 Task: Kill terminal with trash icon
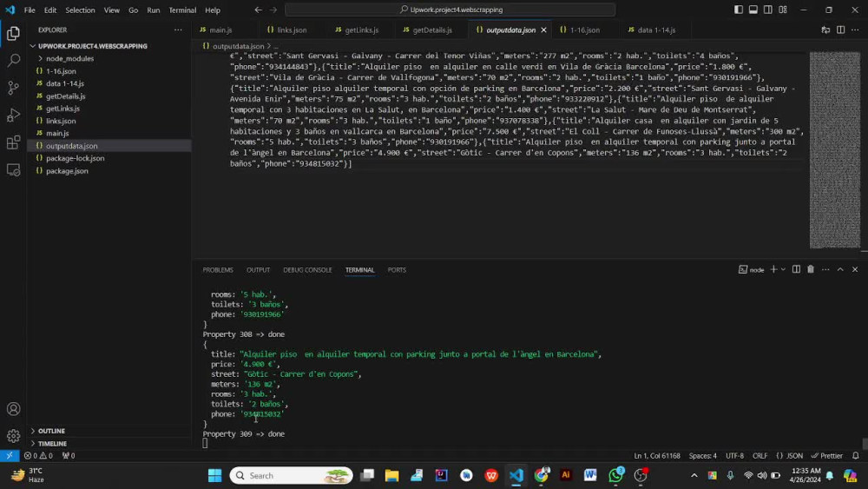coord(811,270)
